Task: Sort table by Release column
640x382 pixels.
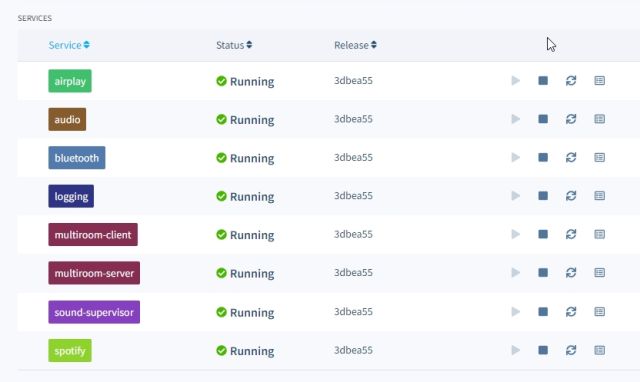Action: 355,45
